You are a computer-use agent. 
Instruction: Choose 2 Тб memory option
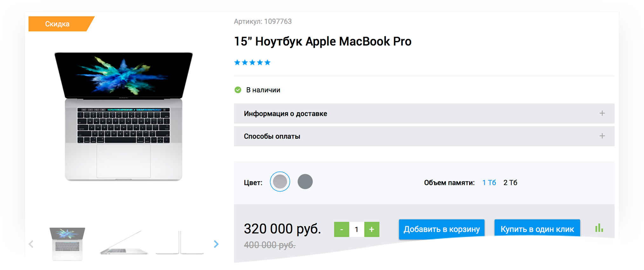510,182
